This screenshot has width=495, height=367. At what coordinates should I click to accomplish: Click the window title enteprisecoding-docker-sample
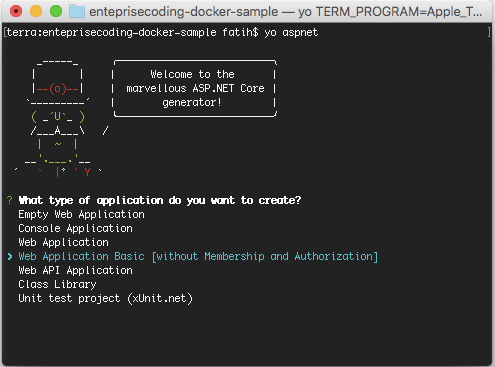coord(183,12)
